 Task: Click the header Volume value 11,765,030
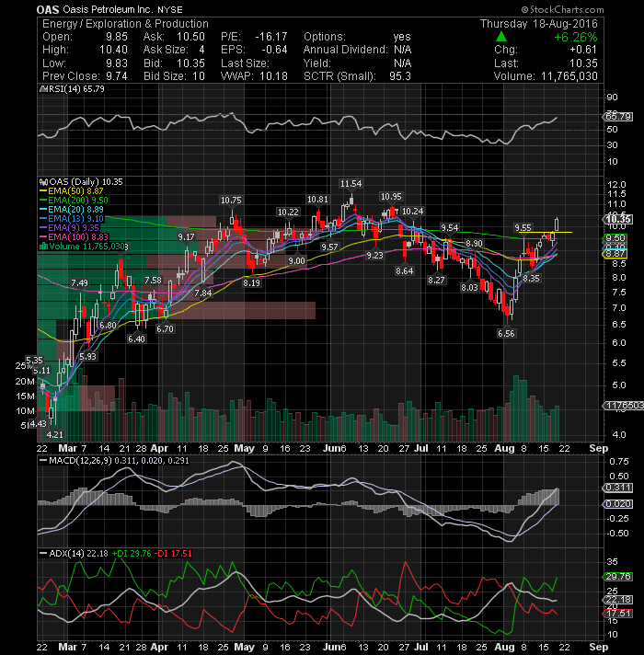pos(569,76)
